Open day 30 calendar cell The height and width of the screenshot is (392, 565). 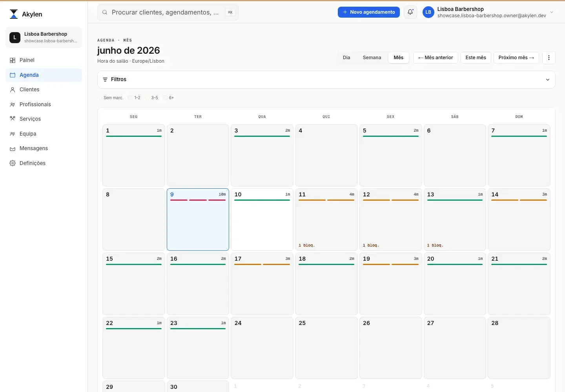(x=198, y=387)
